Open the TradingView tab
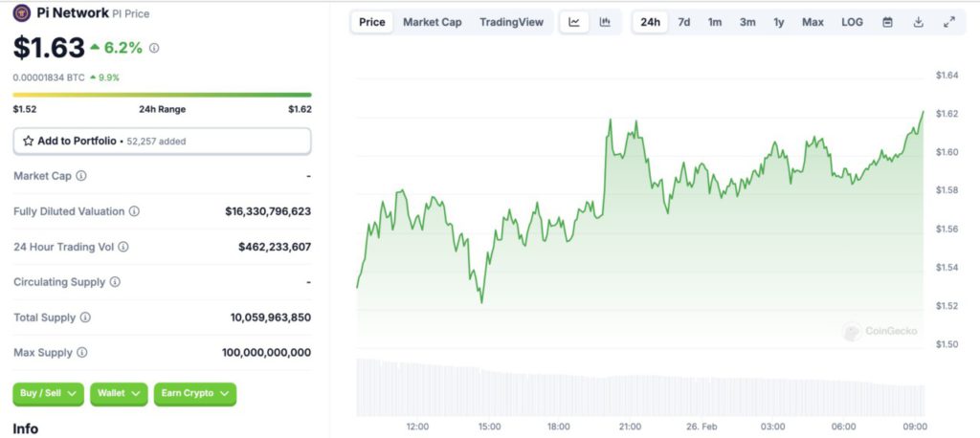The image size is (980, 438). tap(511, 22)
